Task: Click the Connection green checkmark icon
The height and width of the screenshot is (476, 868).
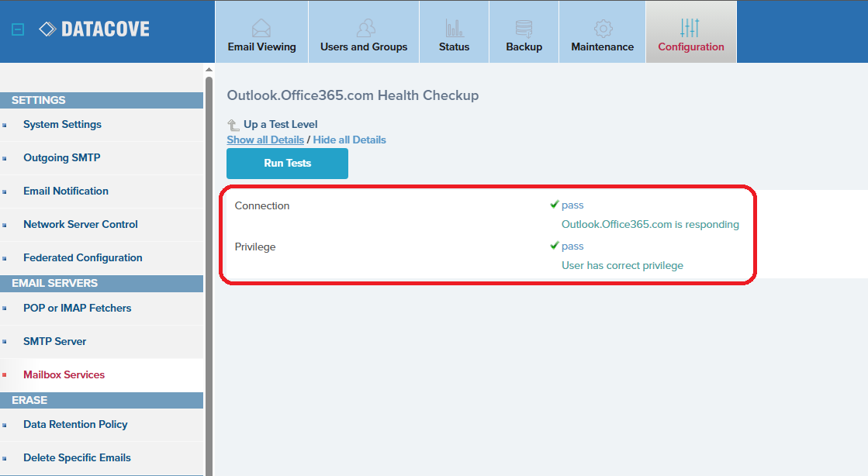Action: pyautogui.click(x=554, y=204)
